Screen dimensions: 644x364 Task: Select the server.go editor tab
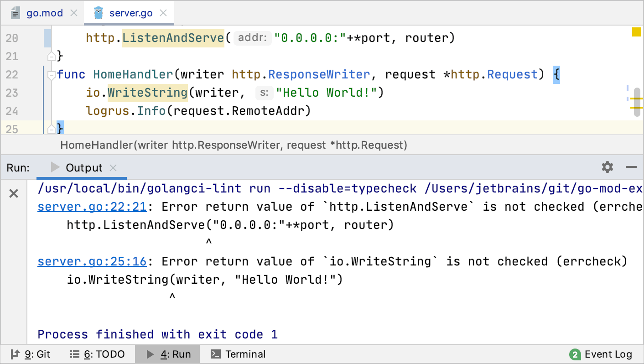coord(130,13)
